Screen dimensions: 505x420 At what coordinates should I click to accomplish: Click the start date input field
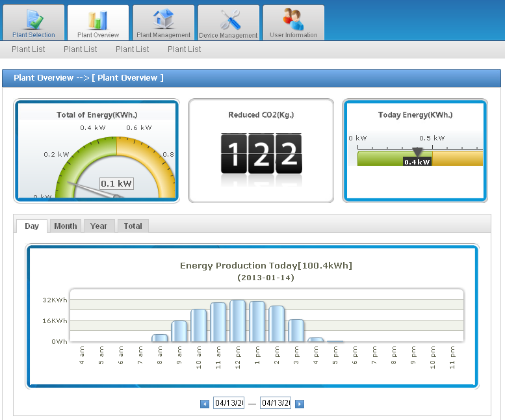click(x=229, y=403)
